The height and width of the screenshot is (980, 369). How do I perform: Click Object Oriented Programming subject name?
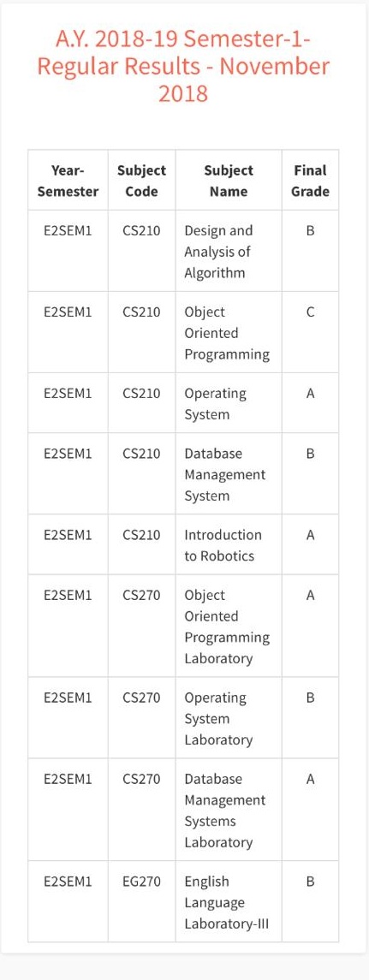coord(226,333)
